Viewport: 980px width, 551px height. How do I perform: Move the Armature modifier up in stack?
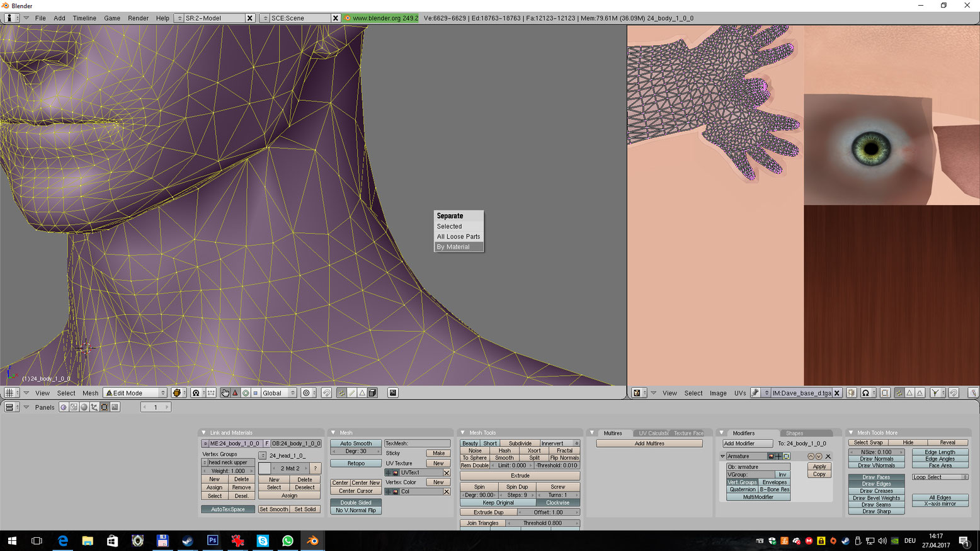[811, 457]
